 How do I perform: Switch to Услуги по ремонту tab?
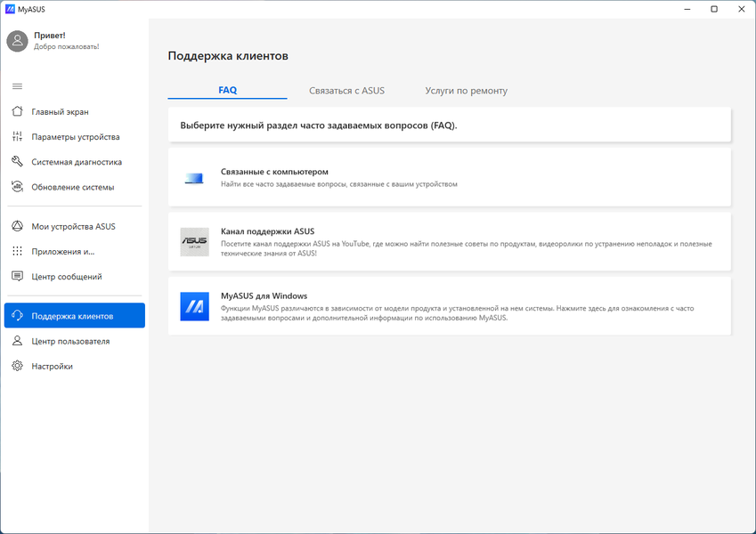(x=467, y=91)
